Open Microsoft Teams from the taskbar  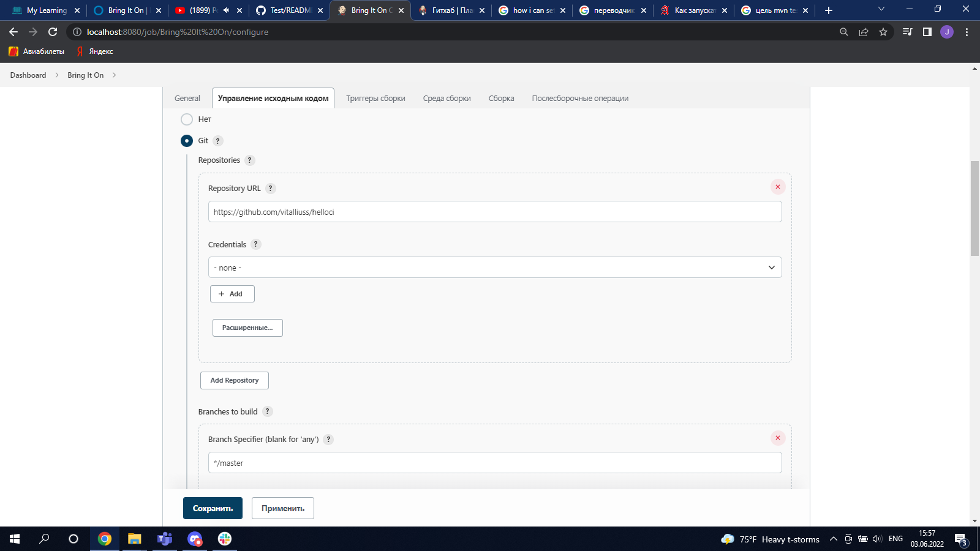click(165, 539)
